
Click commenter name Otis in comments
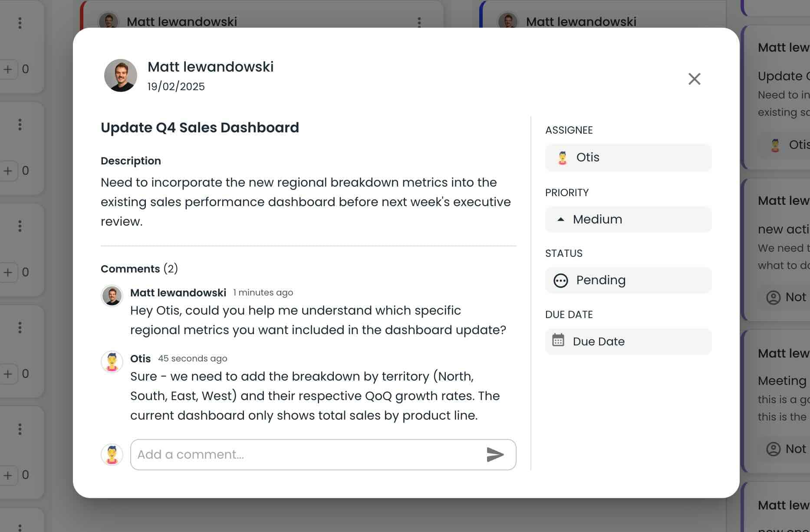coord(140,358)
